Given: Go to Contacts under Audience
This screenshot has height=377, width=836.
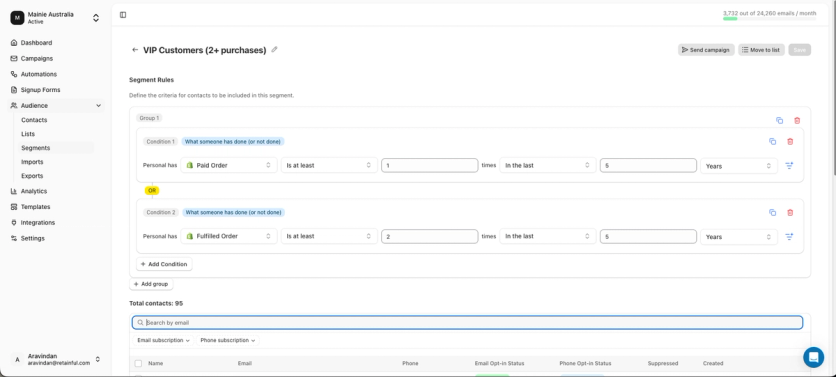Looking at the screenshot, I should point(34,120).
